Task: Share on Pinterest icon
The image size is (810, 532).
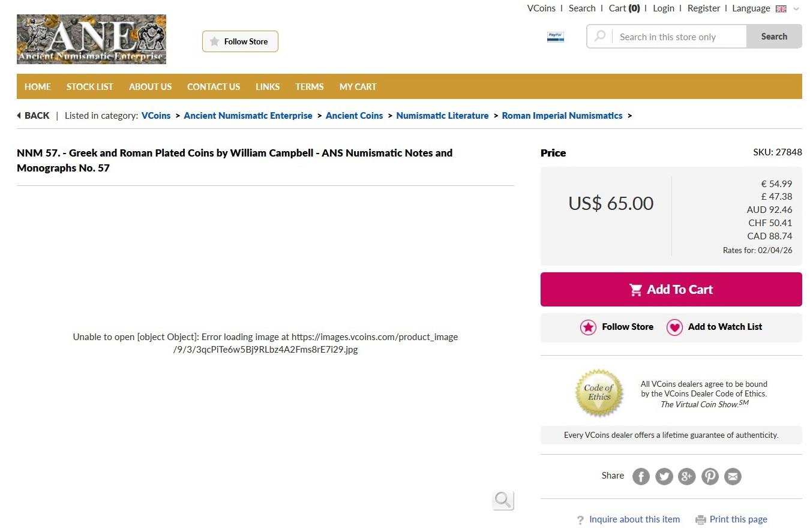Action: pos(710,477)
